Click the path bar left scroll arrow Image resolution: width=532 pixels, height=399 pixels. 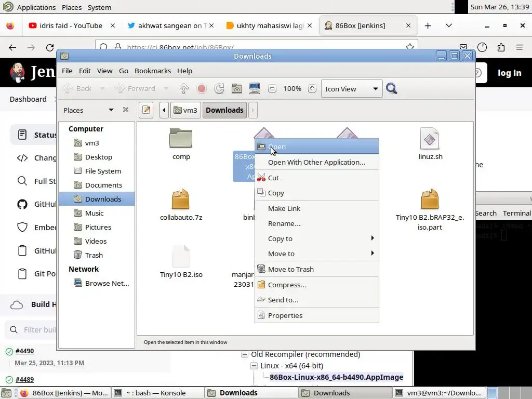tap(164, 110)
